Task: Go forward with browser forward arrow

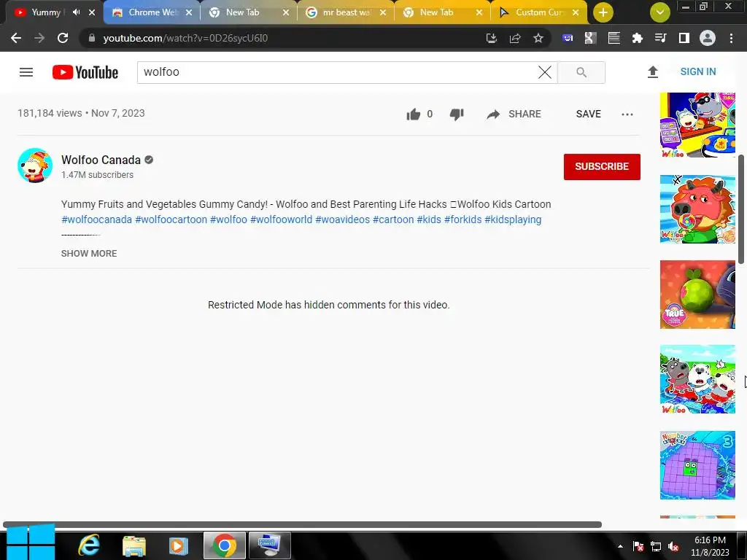Action: click(x=39, y=38)
